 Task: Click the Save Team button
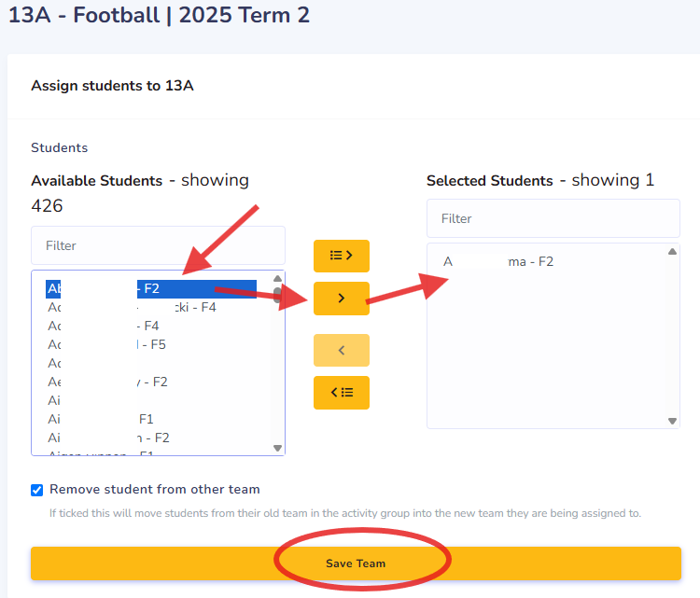356,563
